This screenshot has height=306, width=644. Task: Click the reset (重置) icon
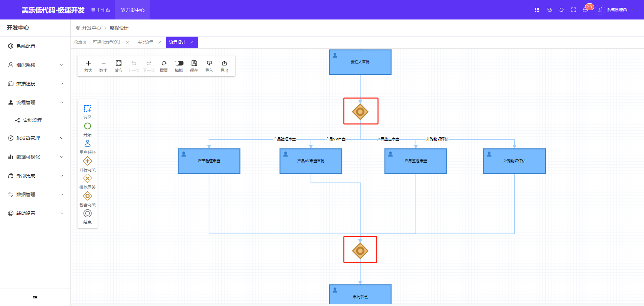click(x=164, y=63)
